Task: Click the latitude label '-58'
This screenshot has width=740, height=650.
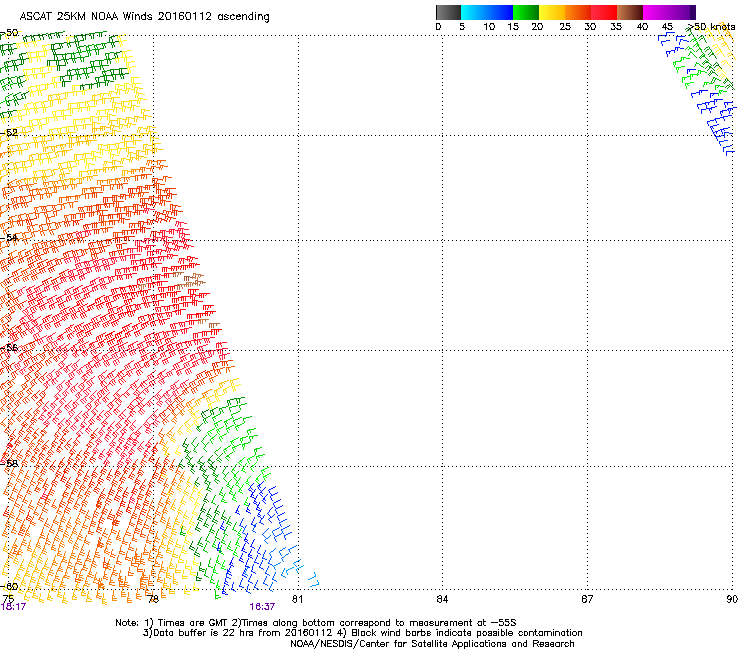Action: [9, 463]
